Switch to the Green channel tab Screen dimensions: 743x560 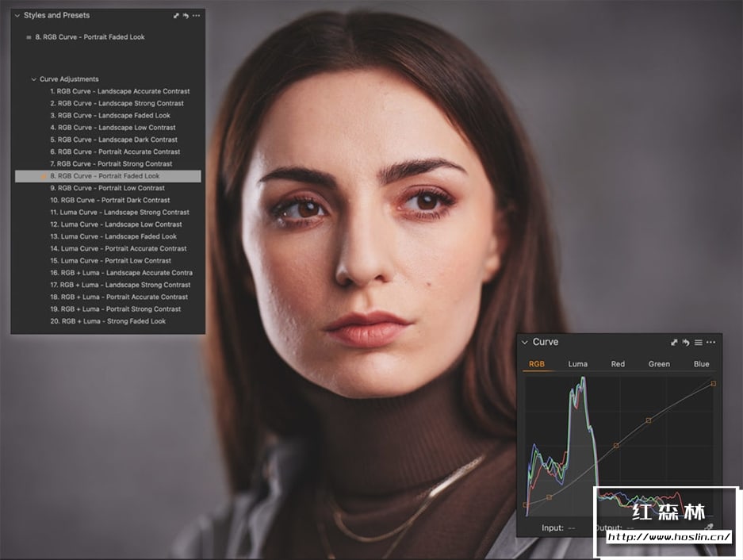659,364
